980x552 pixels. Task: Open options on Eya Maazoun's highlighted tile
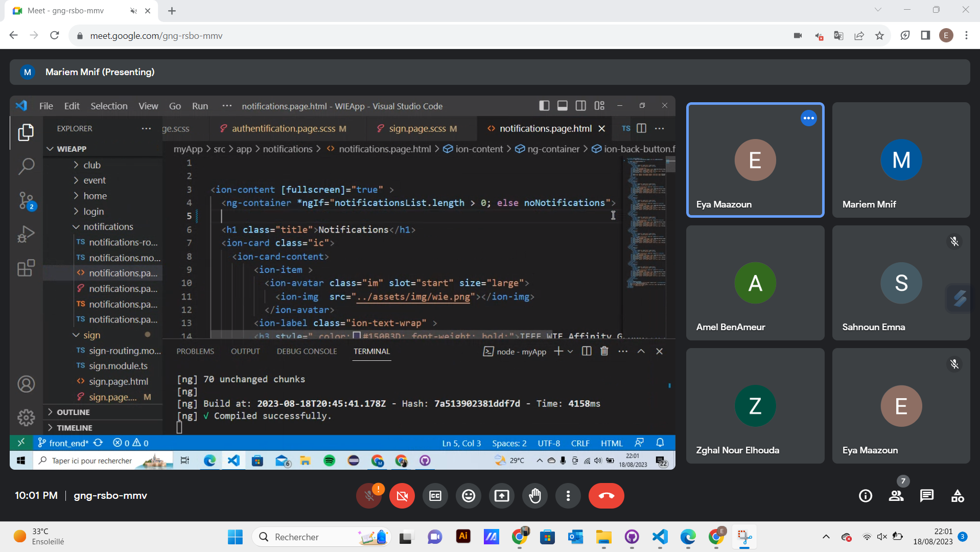(808, 118)
